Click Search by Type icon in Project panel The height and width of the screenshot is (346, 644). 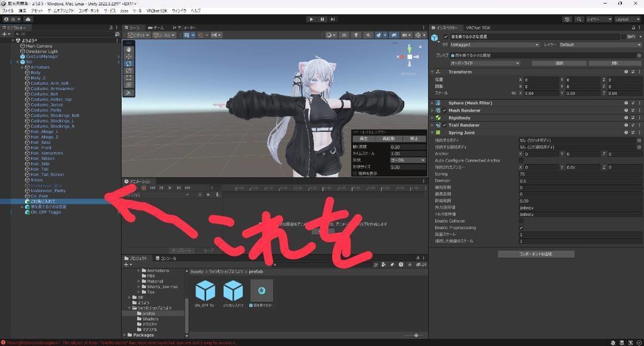tap(383, 265)
